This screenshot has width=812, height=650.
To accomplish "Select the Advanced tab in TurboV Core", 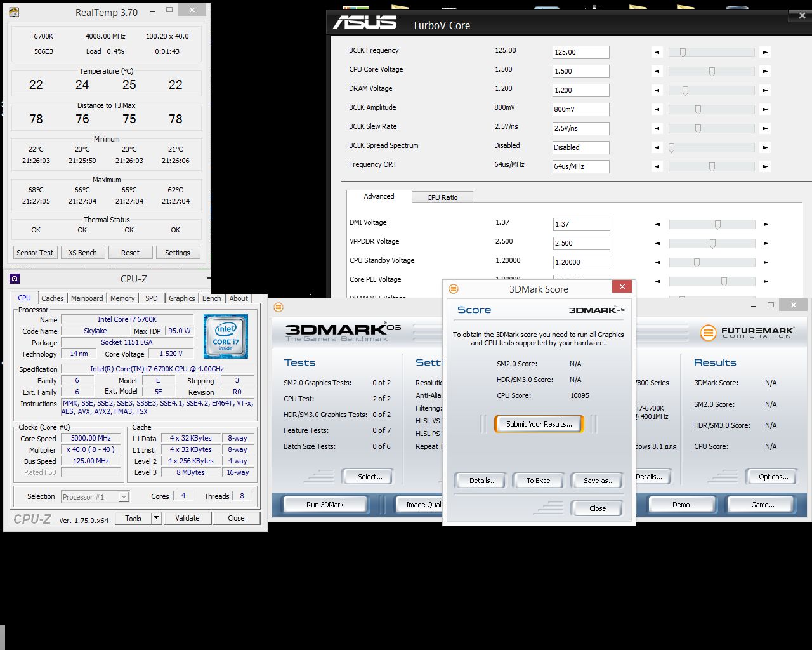I will (x=379, y=196).
